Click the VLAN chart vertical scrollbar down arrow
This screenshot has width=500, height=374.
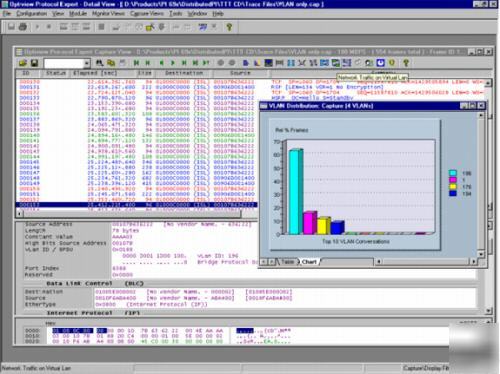(481, 254)
